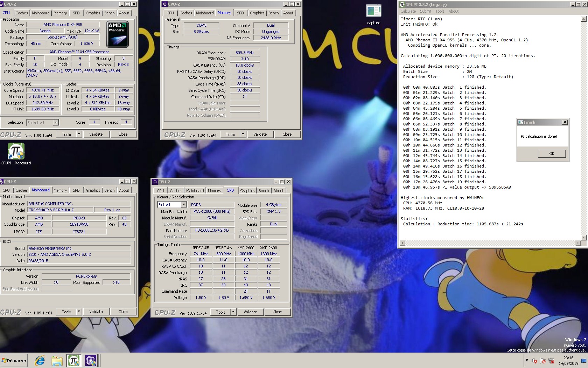This screenshot has width=588, height=368.
Task: Click Command Rate 1T value
Action: (x=245, y=96)
